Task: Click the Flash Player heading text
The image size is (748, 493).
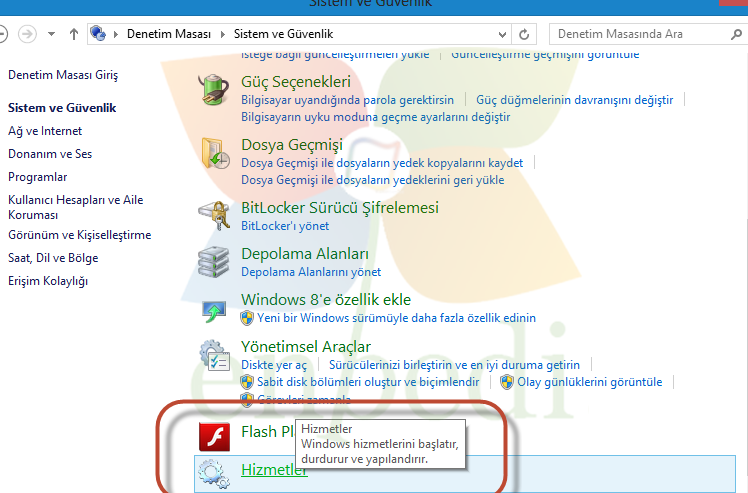Action: [x=268, y=432]
